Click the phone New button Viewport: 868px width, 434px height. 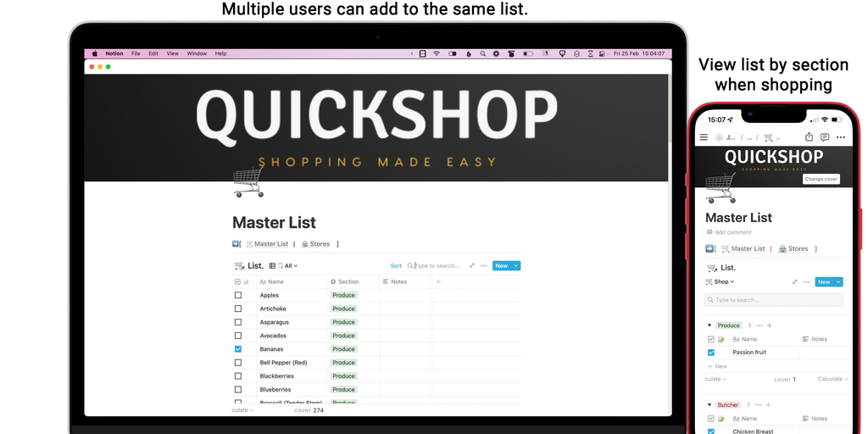[824, 281]
